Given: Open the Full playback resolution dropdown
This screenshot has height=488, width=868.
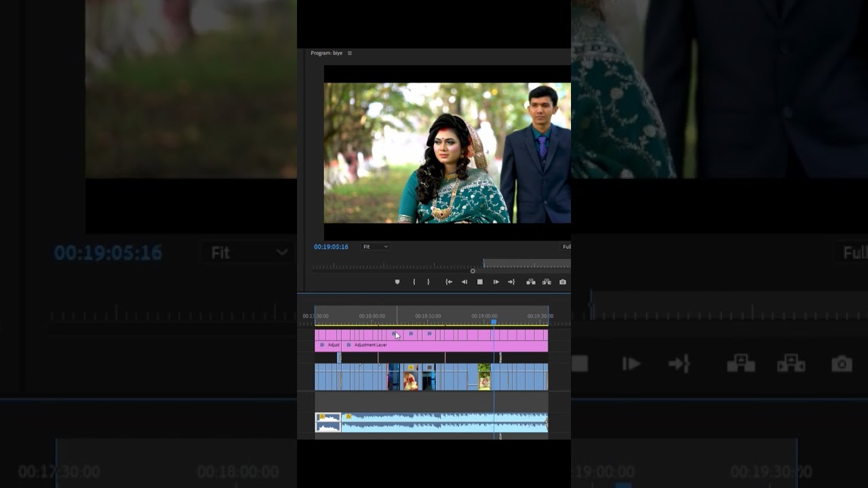Looking at the screenshot, I should 566,247.
